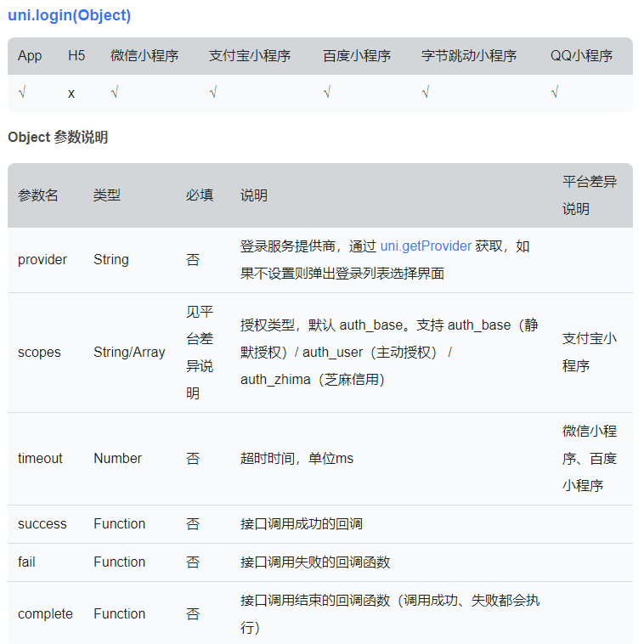Image resolution: width=644 pixels, height=644 pixels.
Task: Click the '接口调用成功的回调' description
Action: tap(302, 524)
